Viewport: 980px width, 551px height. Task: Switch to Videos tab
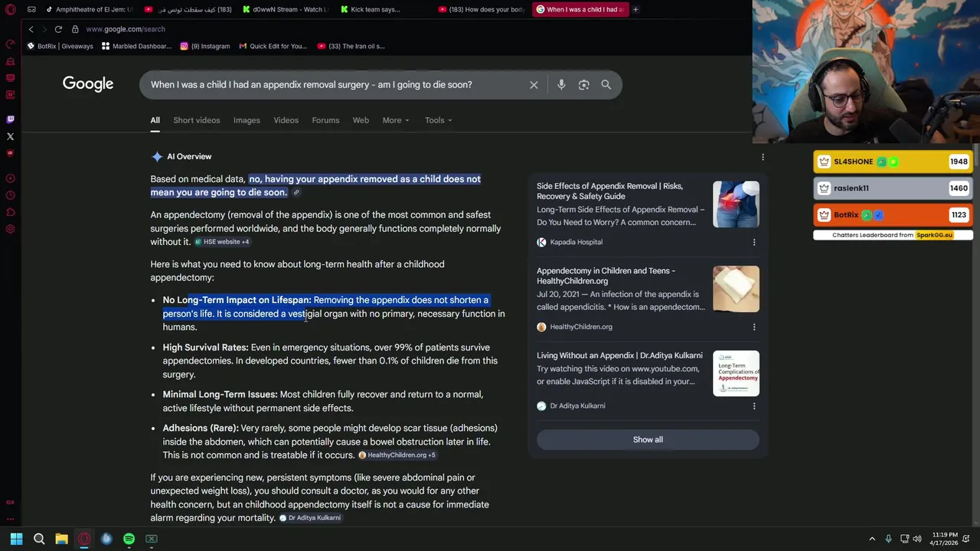[286, 120]
